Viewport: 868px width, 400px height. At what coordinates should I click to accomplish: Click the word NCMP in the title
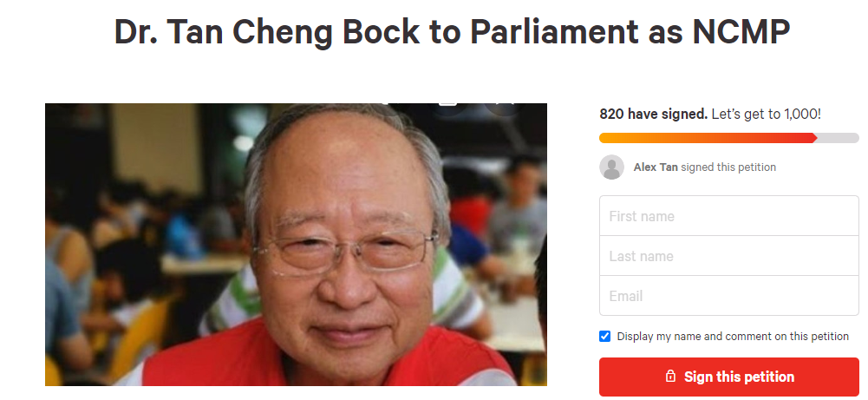pos(741,31)
